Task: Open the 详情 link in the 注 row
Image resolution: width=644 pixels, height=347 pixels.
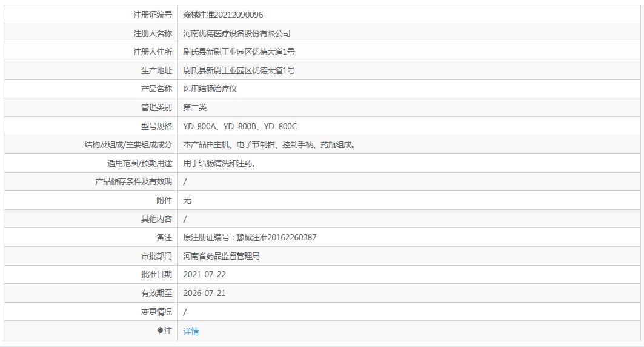Action: pyautogui.click(x=191, y=331)
